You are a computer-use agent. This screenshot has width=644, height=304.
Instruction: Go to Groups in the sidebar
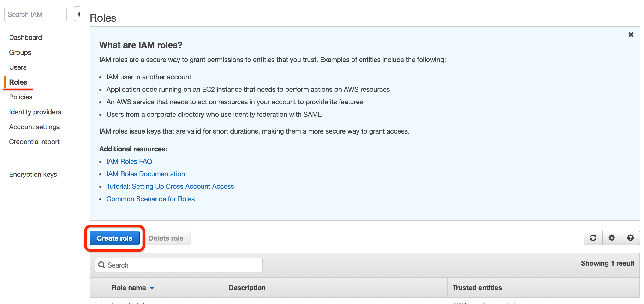point(20,53)
